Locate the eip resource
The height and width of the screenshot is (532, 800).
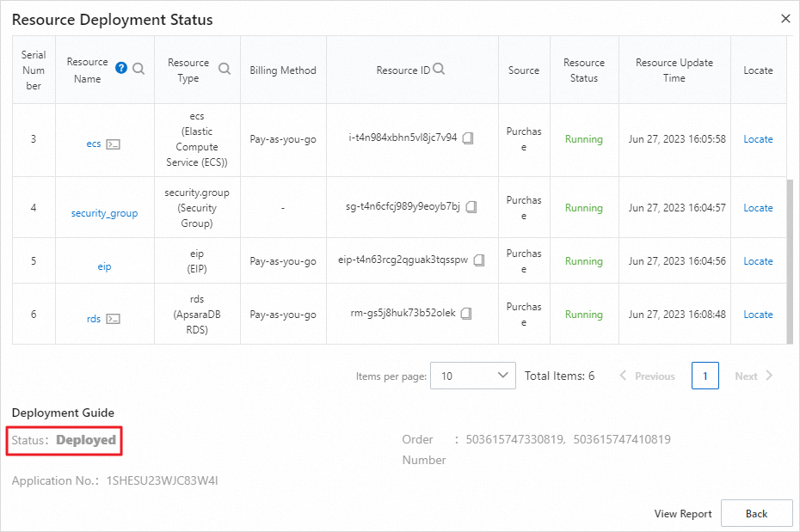(x=758, y=261)
